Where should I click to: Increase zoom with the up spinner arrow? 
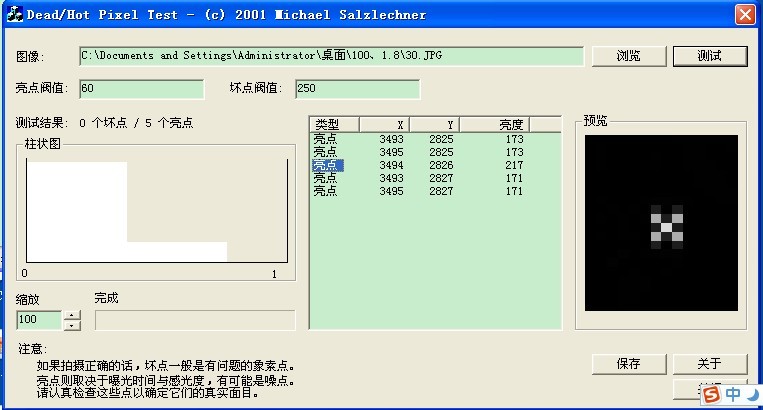pyautogui.click(x=72, y=315)
